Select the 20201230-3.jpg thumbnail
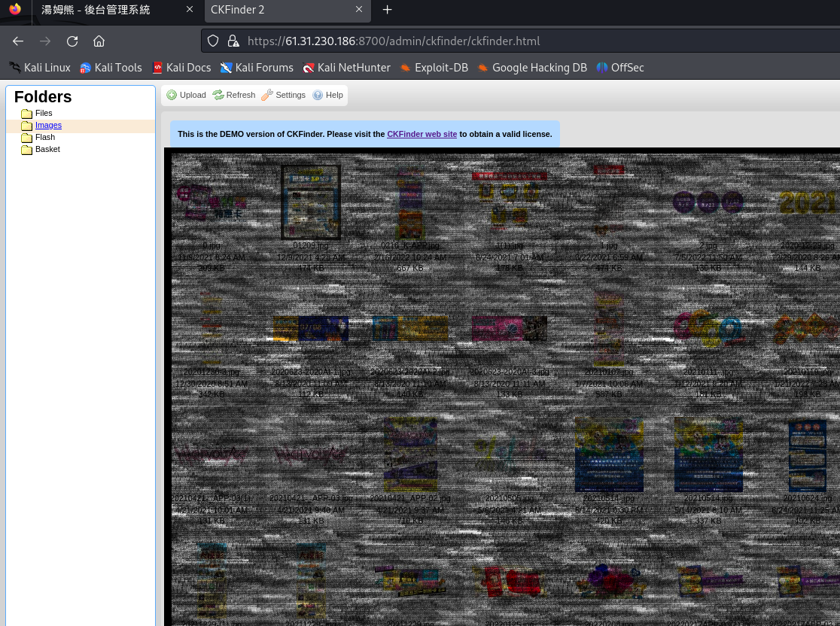Screen dimensions: 840x626 (212, 328)
